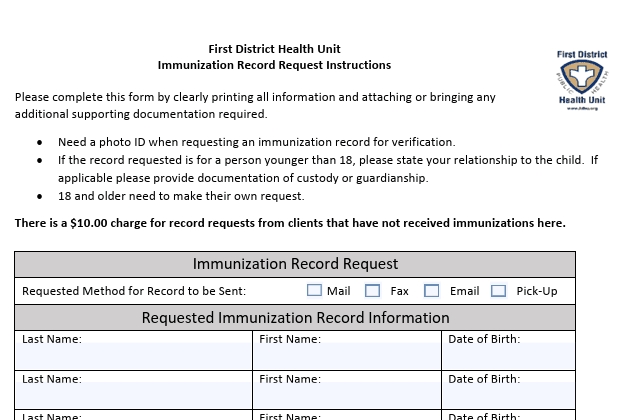Focus the second row Last Name field
The height and width of the screenshot is (420, 618).
[133, 396]
